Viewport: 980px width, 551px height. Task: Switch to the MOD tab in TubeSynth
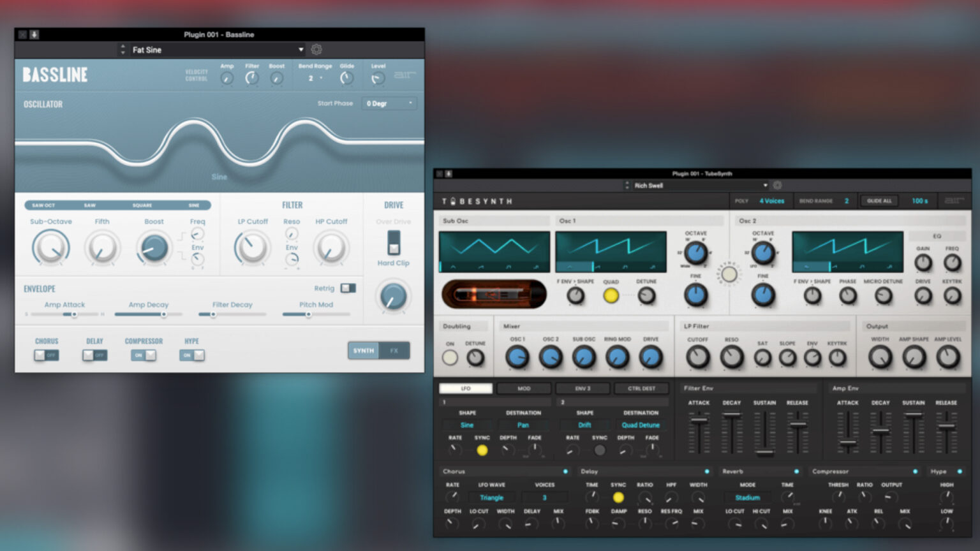(524, 388)
